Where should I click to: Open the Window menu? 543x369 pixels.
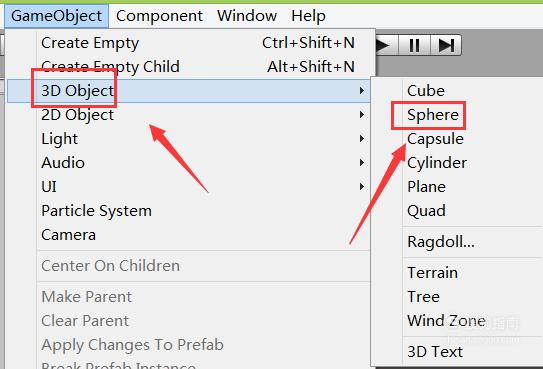coord(247,16)
